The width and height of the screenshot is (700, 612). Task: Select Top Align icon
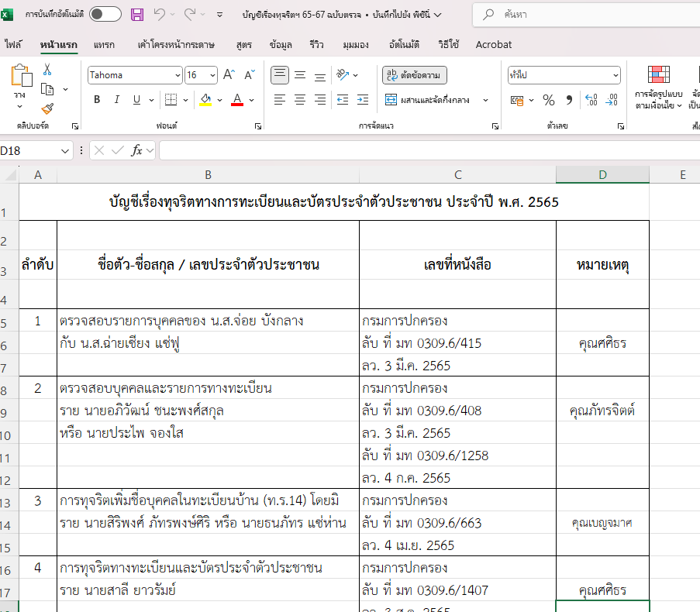[280, 75]
